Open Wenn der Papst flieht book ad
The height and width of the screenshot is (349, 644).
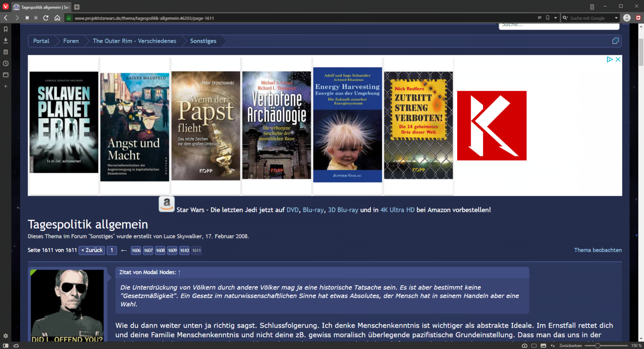206,126
